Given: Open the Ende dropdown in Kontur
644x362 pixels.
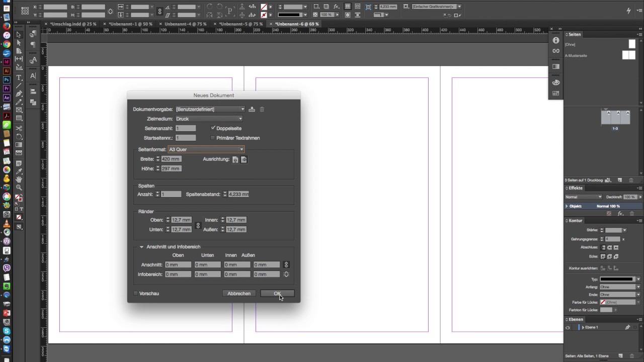Looking at the screenshot, I should pyautogui.click(x=620, y=295).
